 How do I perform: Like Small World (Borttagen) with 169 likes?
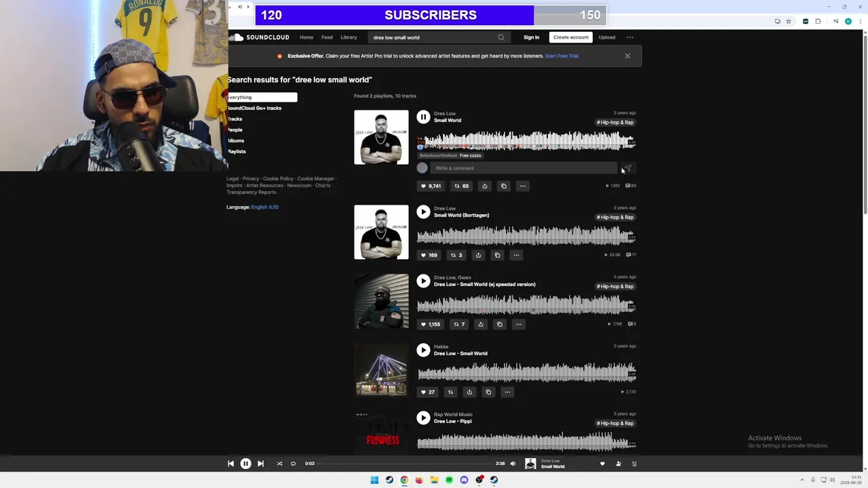(429, 255)
